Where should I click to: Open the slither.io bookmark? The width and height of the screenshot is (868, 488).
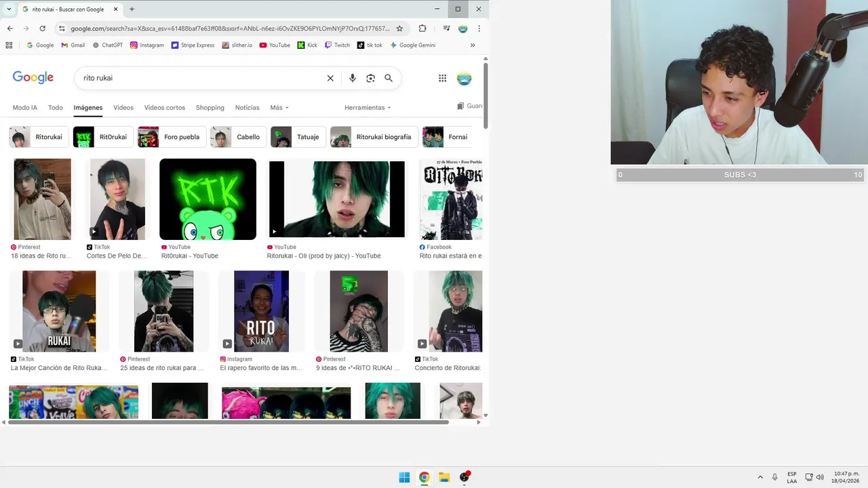click(x=237, y=45)
